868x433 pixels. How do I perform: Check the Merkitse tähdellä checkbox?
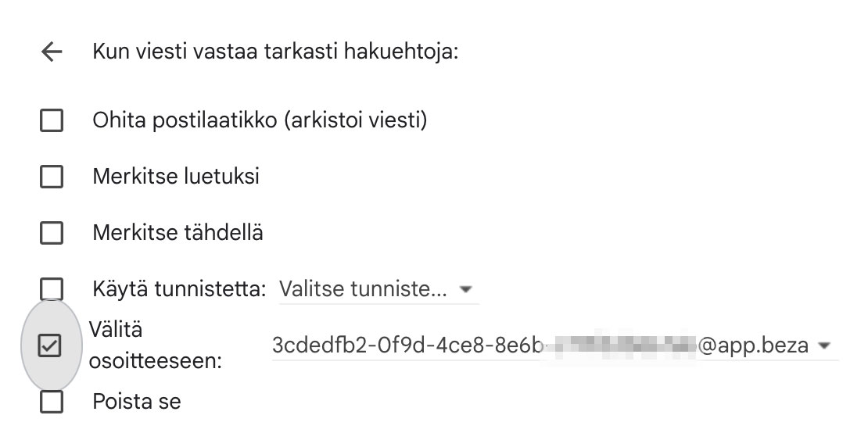pos(52,233)
